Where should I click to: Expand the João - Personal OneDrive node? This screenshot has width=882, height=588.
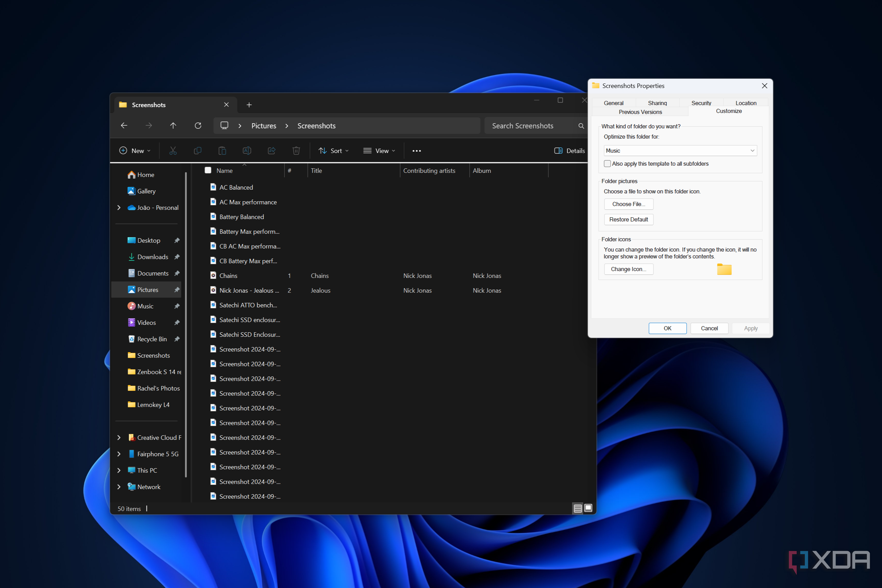click(x=119, y=208)
